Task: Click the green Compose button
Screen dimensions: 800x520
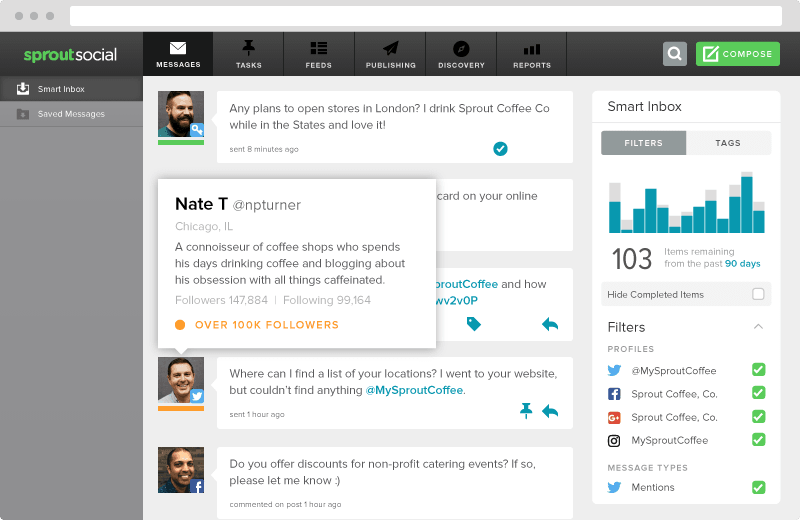Action: coord(738,54)
